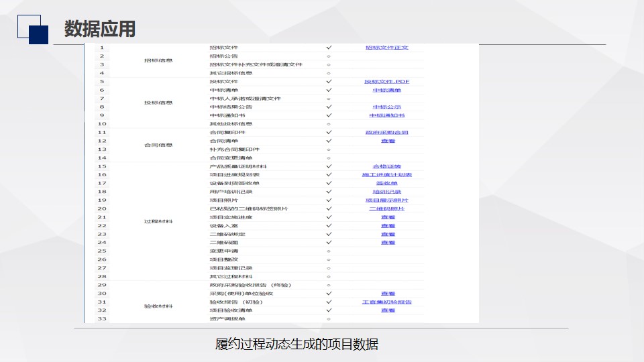Screen dimensions: 644x362
Task: Click the checkmark next to 用户培训记录
Action: 329,192
